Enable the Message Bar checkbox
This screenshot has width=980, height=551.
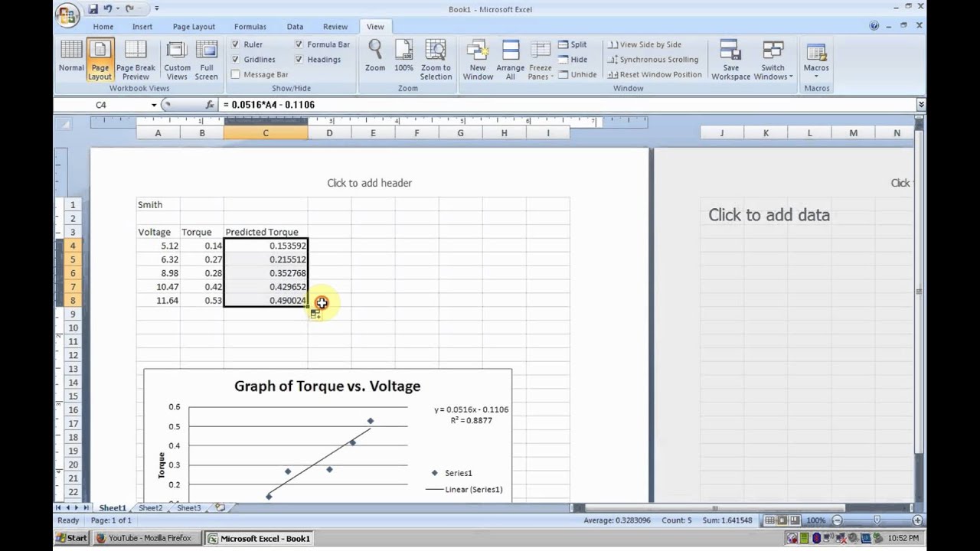coord(236,74)
